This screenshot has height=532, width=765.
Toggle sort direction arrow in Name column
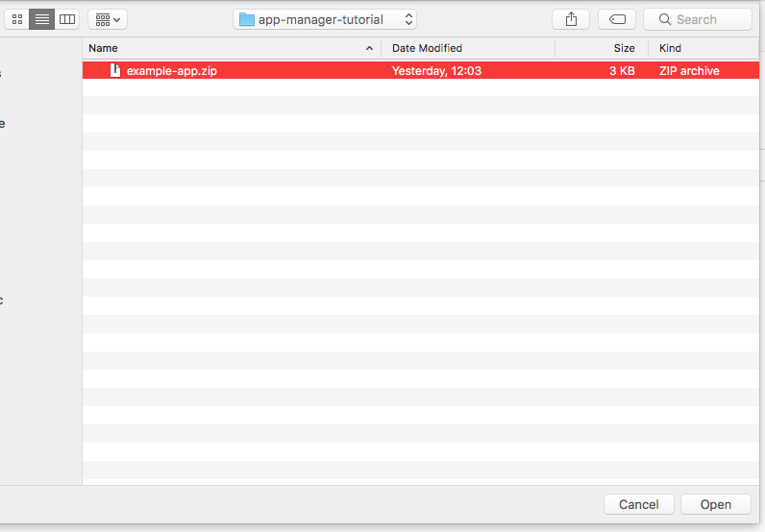[x=369, y=48]
